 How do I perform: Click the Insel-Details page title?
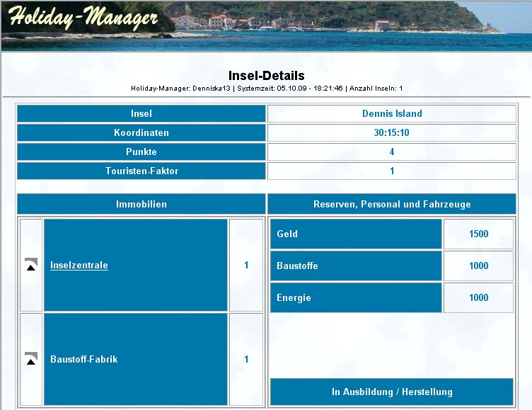pyautogui.click(x=266, y=75)
